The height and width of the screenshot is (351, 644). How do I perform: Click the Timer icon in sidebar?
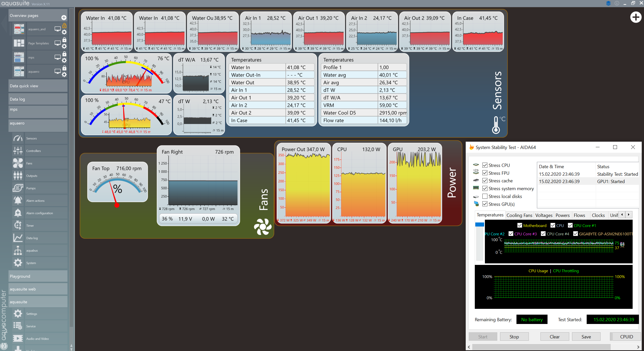coord(18,225)
